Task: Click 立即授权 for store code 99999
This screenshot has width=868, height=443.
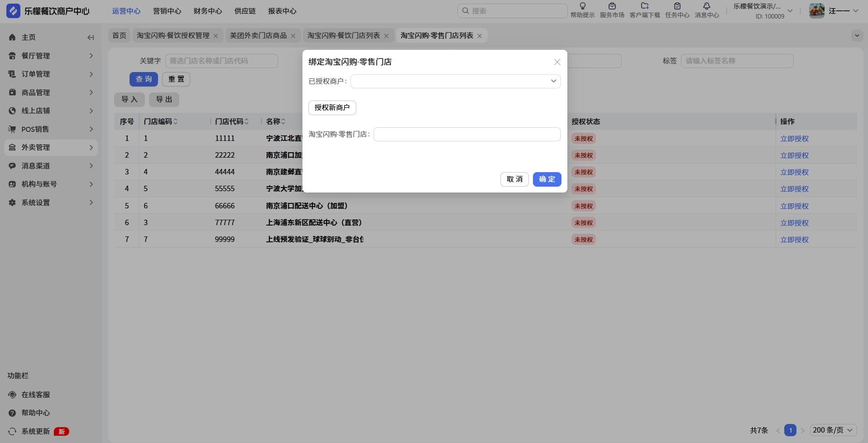Action: (x=795, y=240)
